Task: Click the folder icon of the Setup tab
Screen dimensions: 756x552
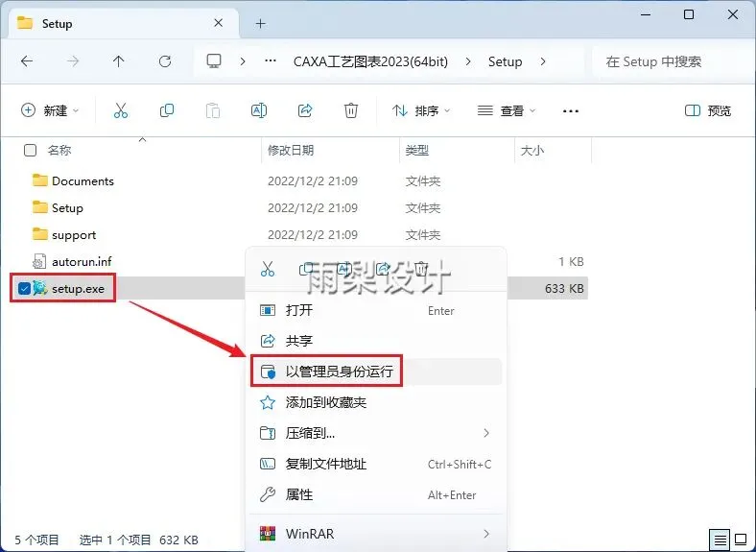Action: click(x=25, y=23)
